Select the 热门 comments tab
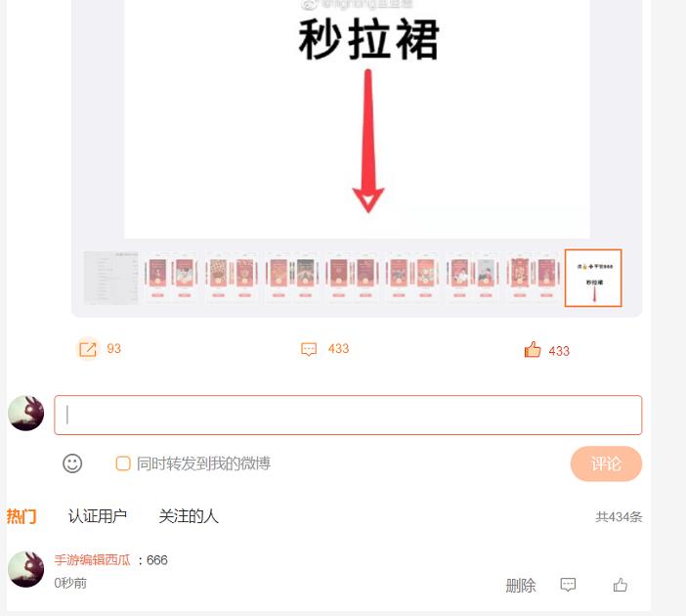Image resolution: width=686 pixels, height=616 pixels. point(21,516)
